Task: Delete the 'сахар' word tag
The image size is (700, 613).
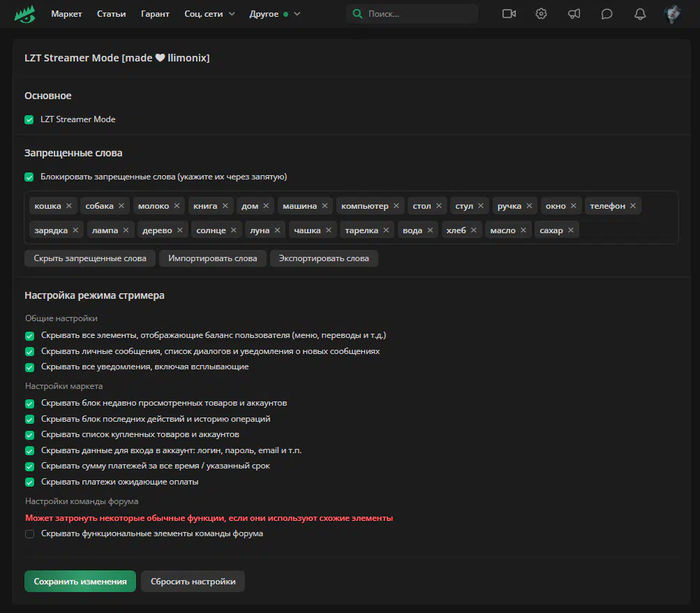Action: coord(571,230)
